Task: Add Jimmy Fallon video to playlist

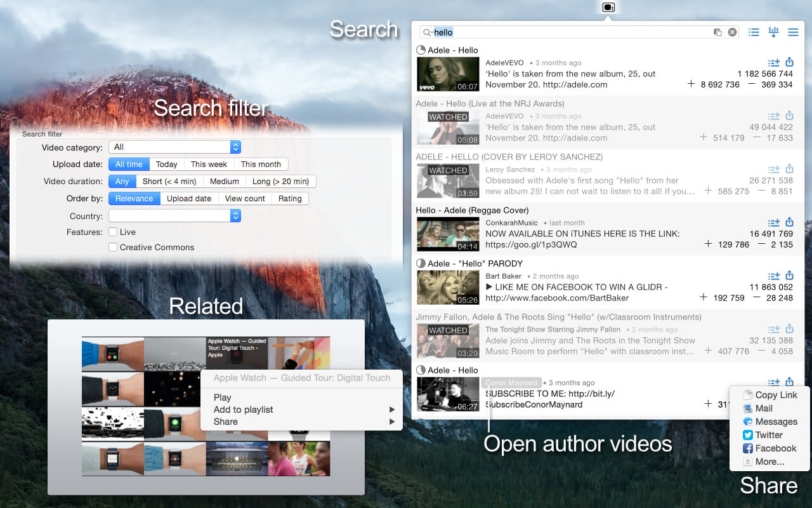Action: coord(774,329)
